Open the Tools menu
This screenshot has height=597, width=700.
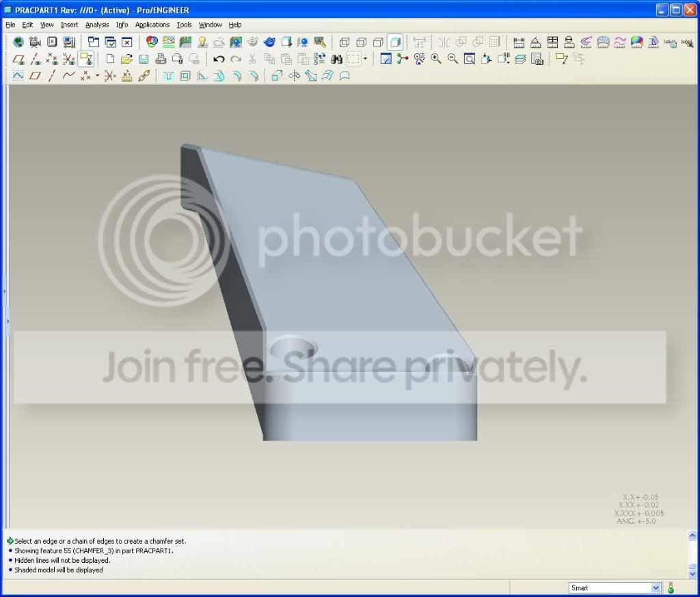tap(184, 25)
